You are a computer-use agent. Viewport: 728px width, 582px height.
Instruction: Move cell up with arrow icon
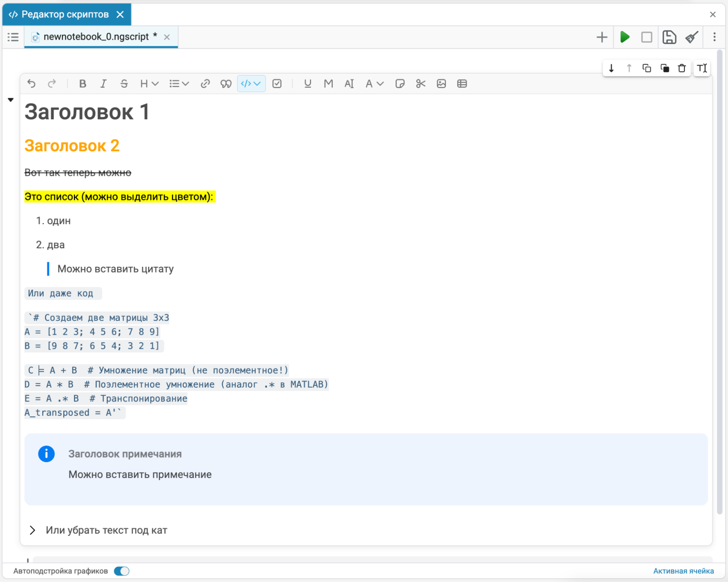pyautogui.click(x=629, y=68)
